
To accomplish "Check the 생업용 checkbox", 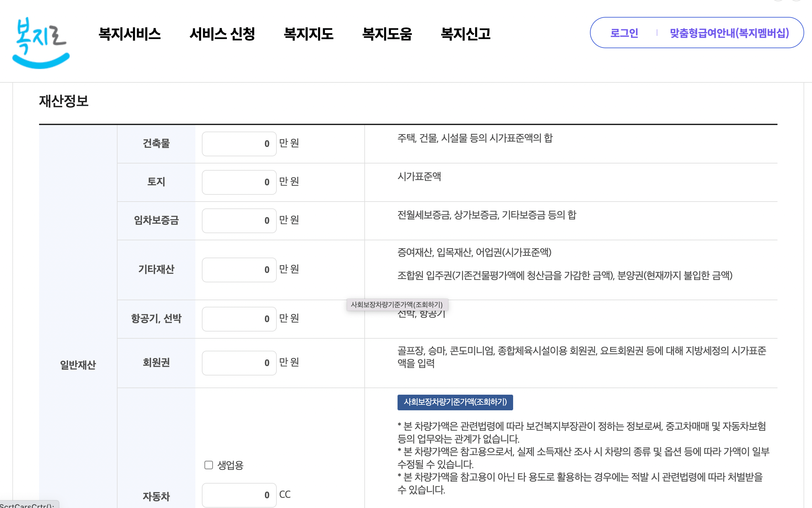I will pos(209,465).
